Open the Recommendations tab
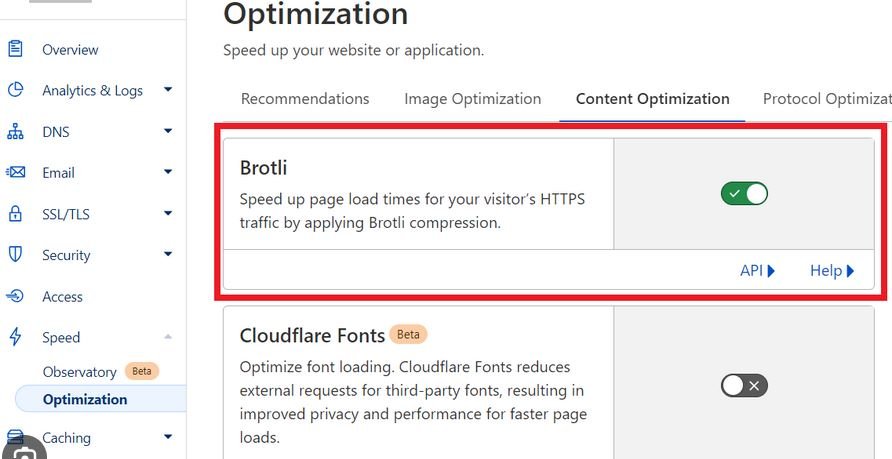Screen dimensions: 892x459 [305, 99]
